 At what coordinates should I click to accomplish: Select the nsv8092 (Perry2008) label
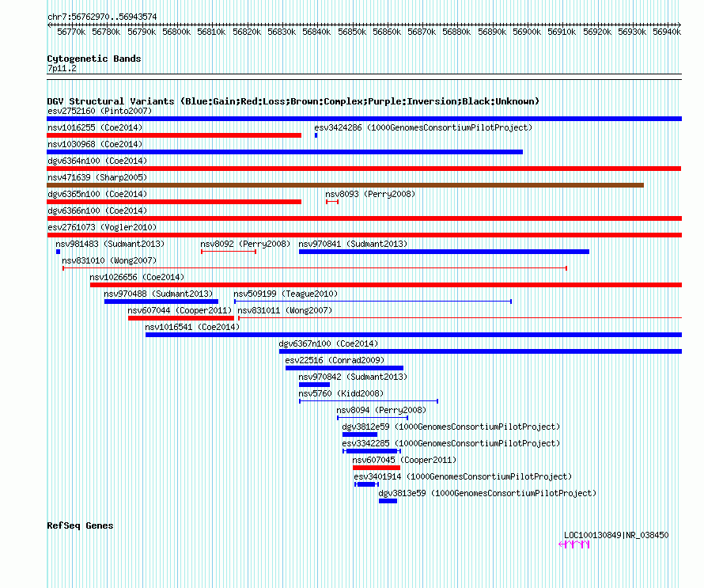click(245, 244)
